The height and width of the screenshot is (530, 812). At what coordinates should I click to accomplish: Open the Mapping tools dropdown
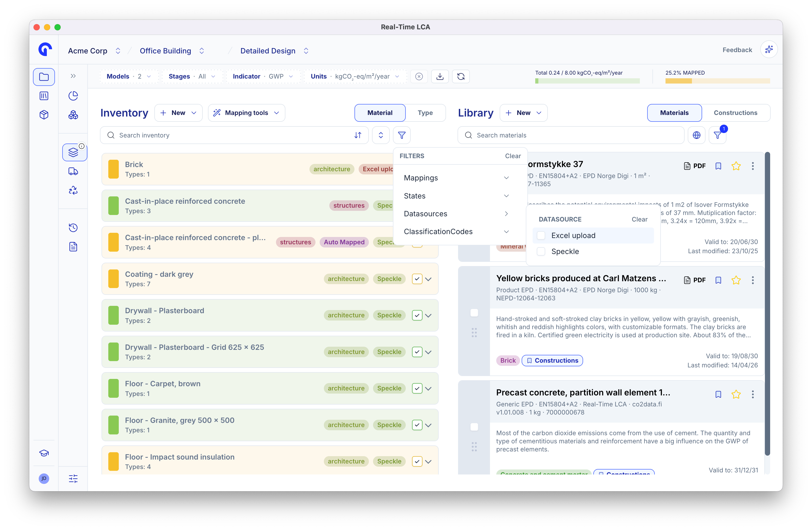point(246,113)
